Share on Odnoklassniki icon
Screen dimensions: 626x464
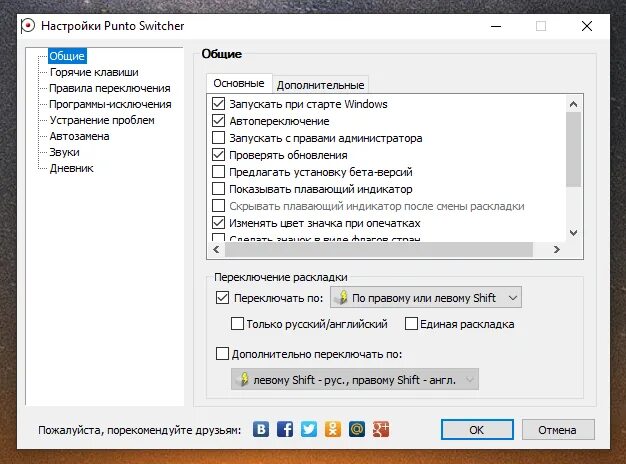click(x=333, y=430)
